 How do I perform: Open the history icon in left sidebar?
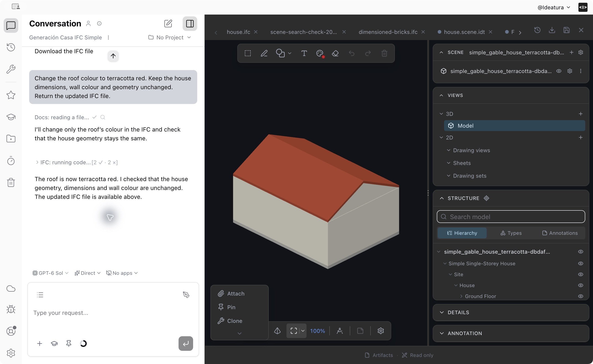coord(11,47)
